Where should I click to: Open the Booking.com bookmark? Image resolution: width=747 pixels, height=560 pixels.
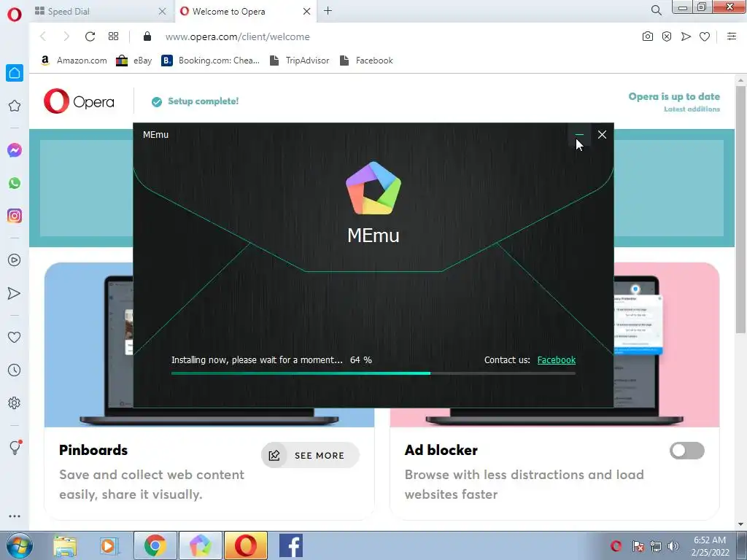point(211,61)
